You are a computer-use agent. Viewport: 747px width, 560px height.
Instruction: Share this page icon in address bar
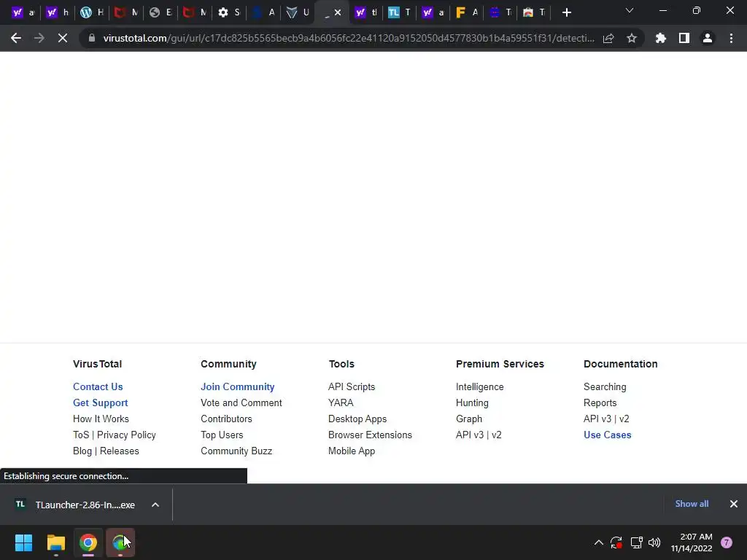608,38
